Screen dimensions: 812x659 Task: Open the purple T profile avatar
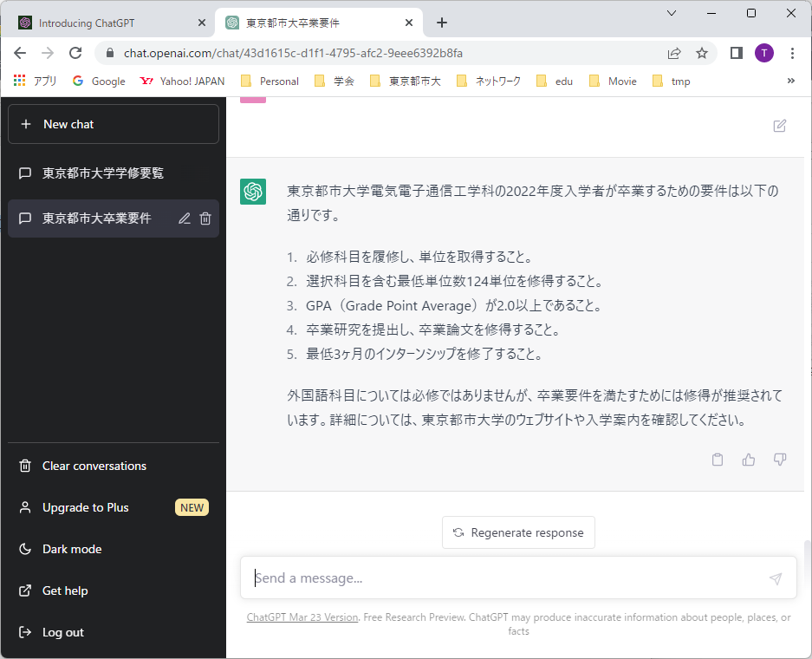(x=764, y=53)
